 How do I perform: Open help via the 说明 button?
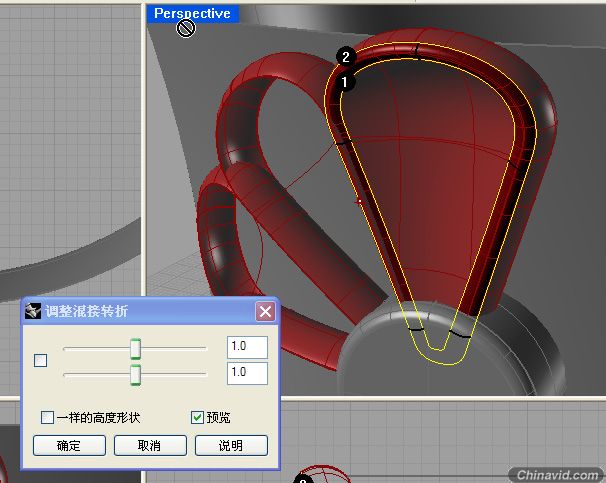(x=231, y=446)
